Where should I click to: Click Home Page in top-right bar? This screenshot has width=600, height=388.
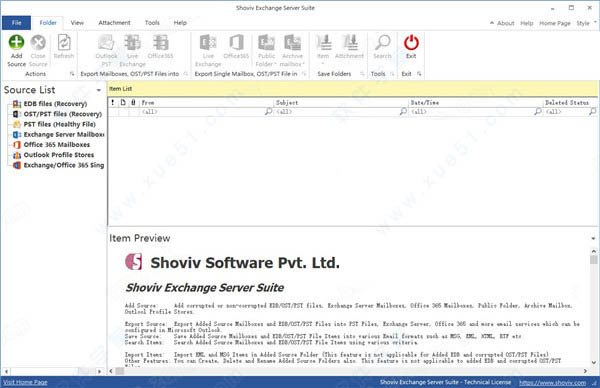[x=554, y=23]
